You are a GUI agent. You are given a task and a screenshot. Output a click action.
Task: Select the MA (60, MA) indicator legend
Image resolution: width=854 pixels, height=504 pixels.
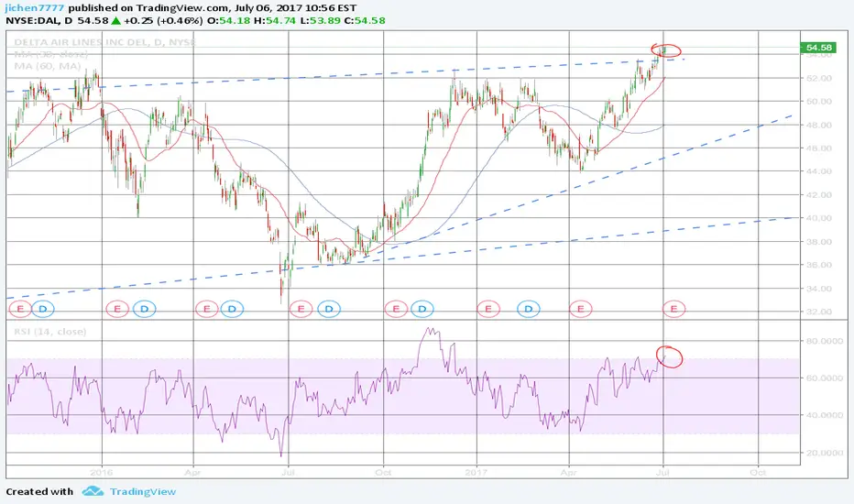click(x=48, y=66)
